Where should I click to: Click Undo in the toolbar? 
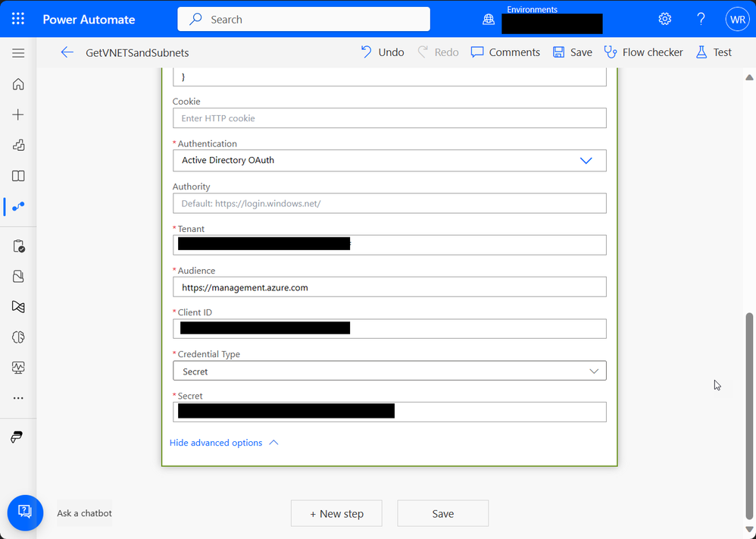click(383, 52)
